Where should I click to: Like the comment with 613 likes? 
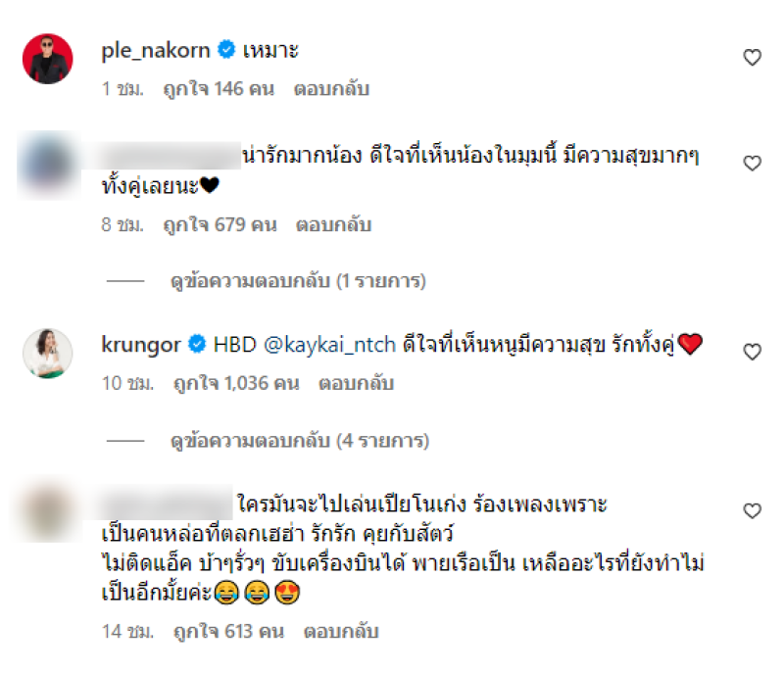[x=752, y=510]
